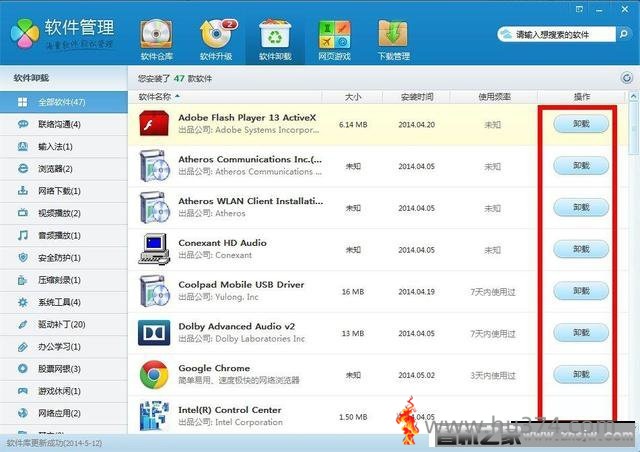This screenshot has height=452, width=640.
Task: Click the Atheros WLAN Client icon
Action: [x=154, y=207]
